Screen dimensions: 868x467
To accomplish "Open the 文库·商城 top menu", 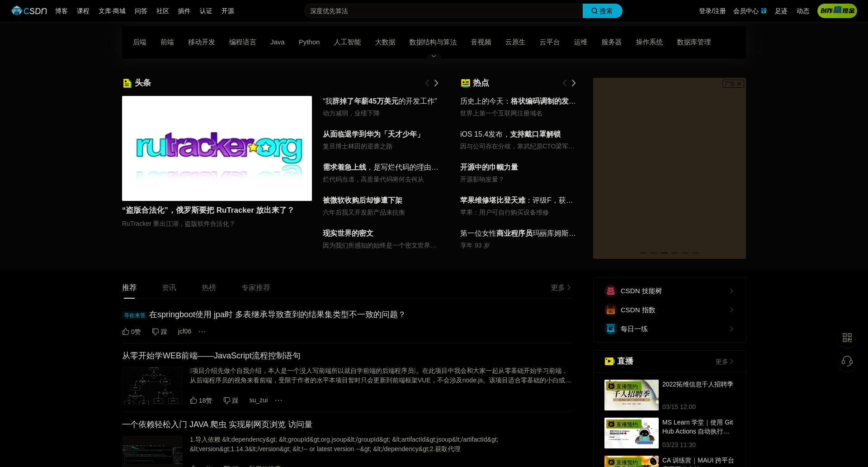I will click(112, 11).
